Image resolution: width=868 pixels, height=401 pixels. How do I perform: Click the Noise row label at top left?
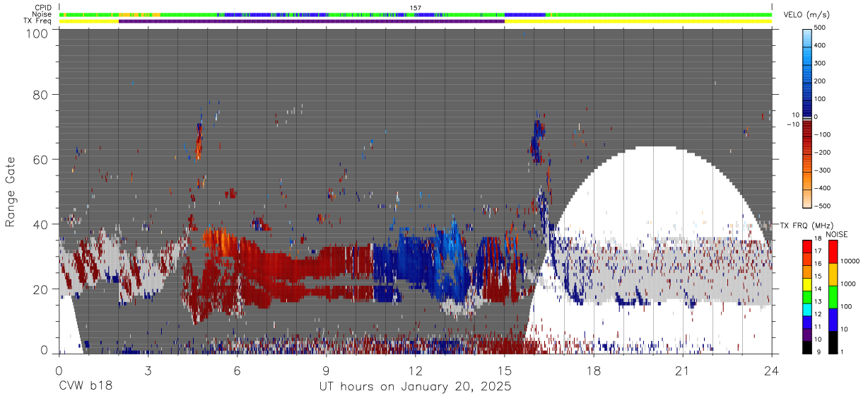(x=42, y=14)
